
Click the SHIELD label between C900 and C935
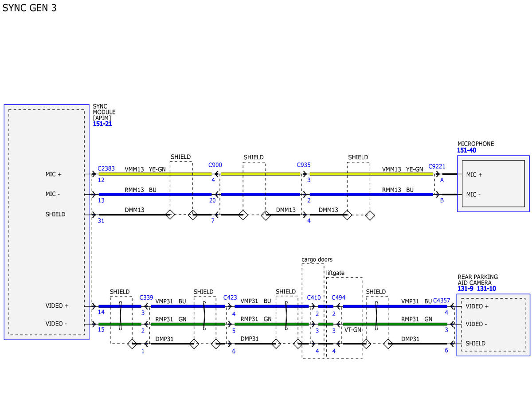click(254, 157)
